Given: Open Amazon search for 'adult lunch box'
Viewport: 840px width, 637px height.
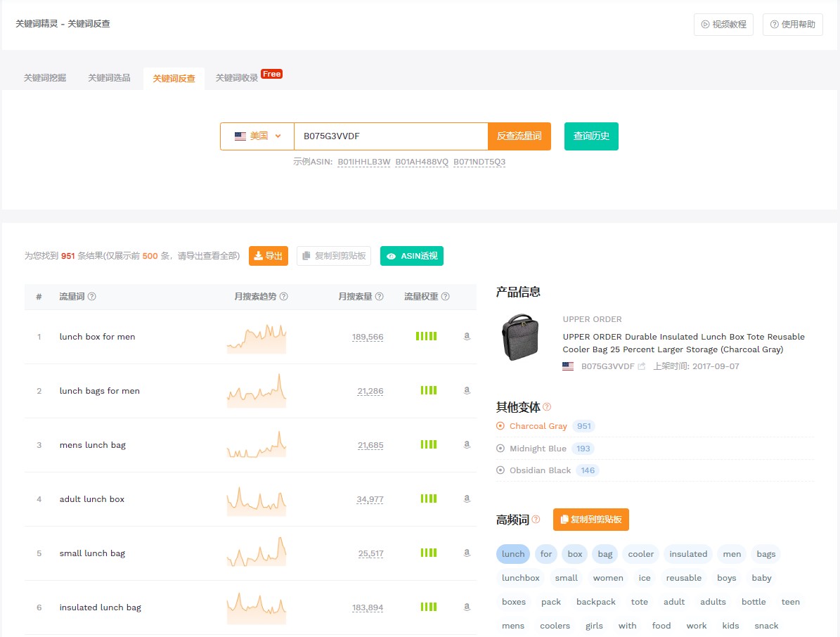Looking at the screenshot, I should click(467, 498).
